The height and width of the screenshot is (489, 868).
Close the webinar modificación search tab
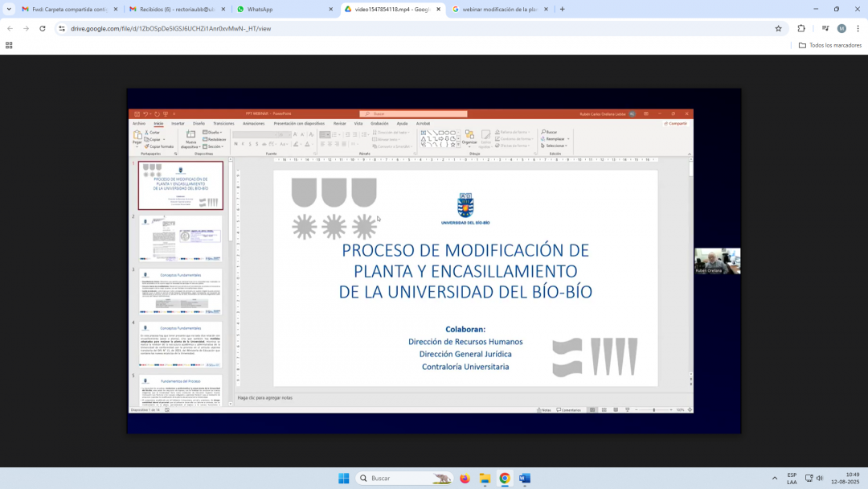pyautogui.click(x=547, y=9)
